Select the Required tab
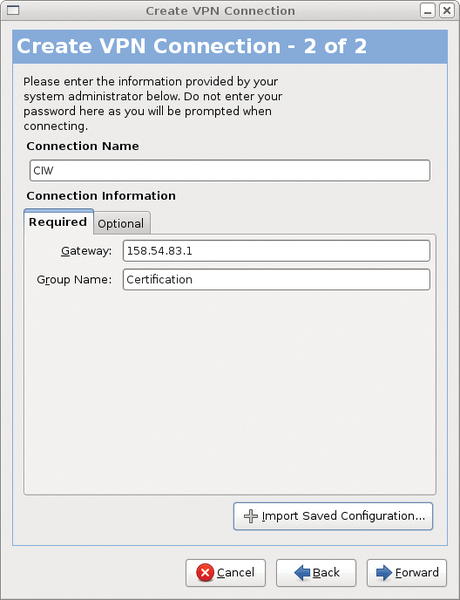The width and height of the screenshot is (460, 600). 59,222
